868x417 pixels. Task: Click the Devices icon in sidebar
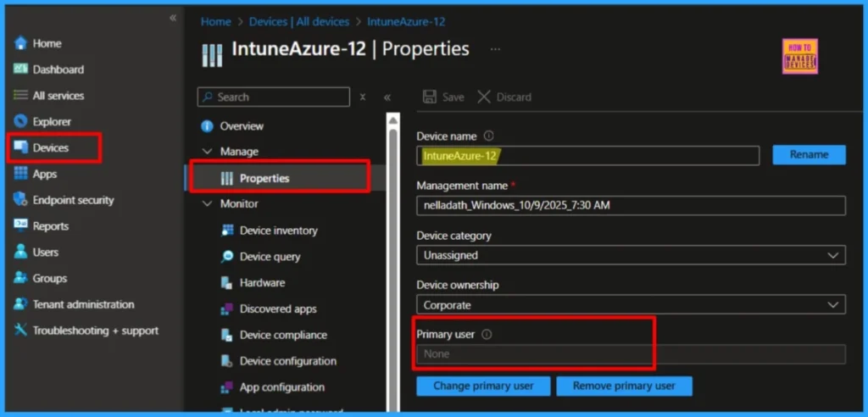(20, 147)
